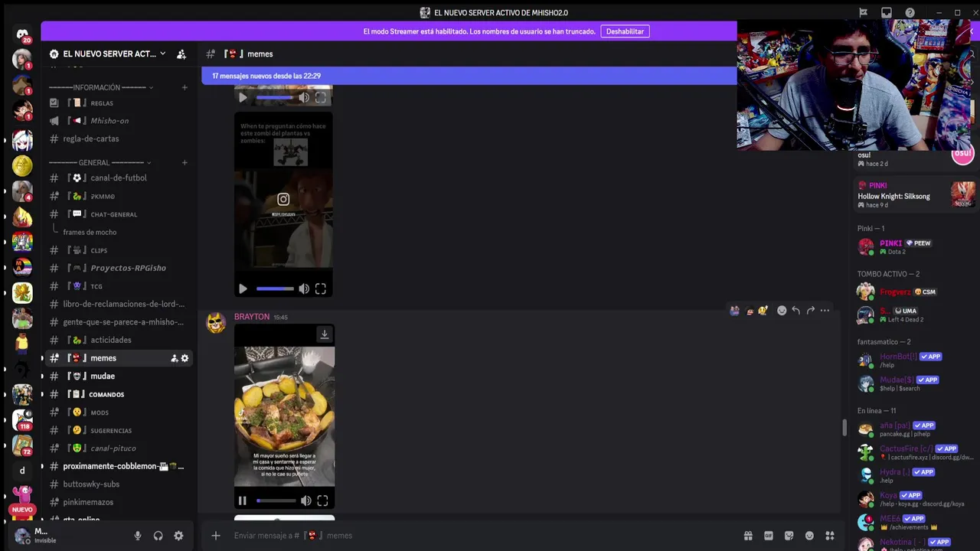Open the mudae channel
Viewport: 980px width, 551px height.
[119, 376]
